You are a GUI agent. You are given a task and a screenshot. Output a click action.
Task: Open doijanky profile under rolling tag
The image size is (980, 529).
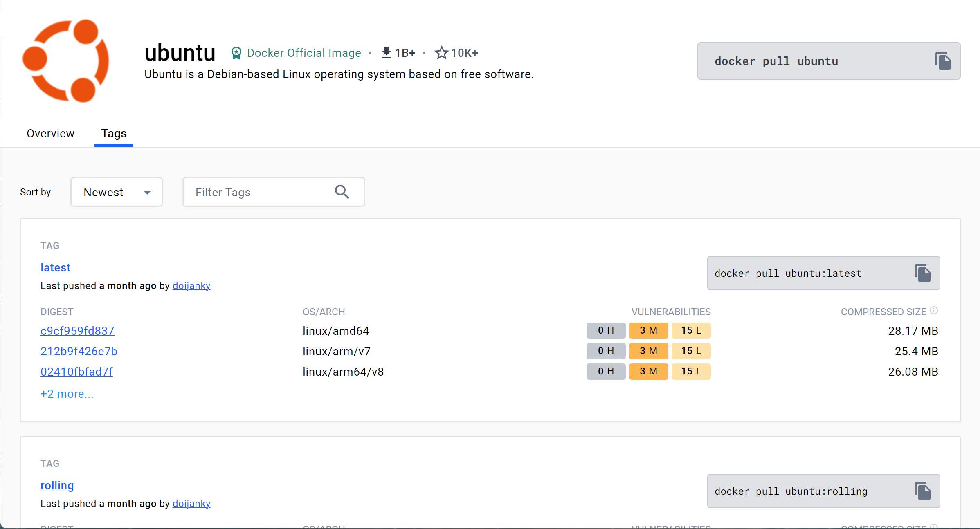191,504
